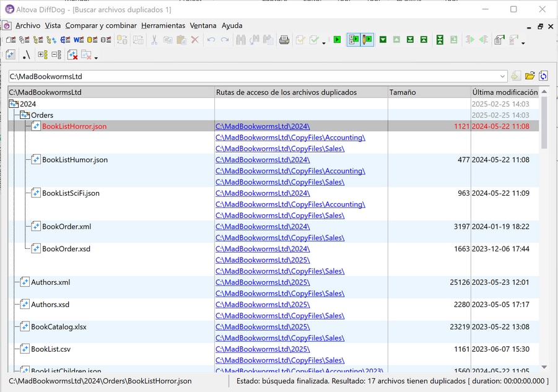Click the browse folder icon
558x392 pixels.
coord(530,76)
